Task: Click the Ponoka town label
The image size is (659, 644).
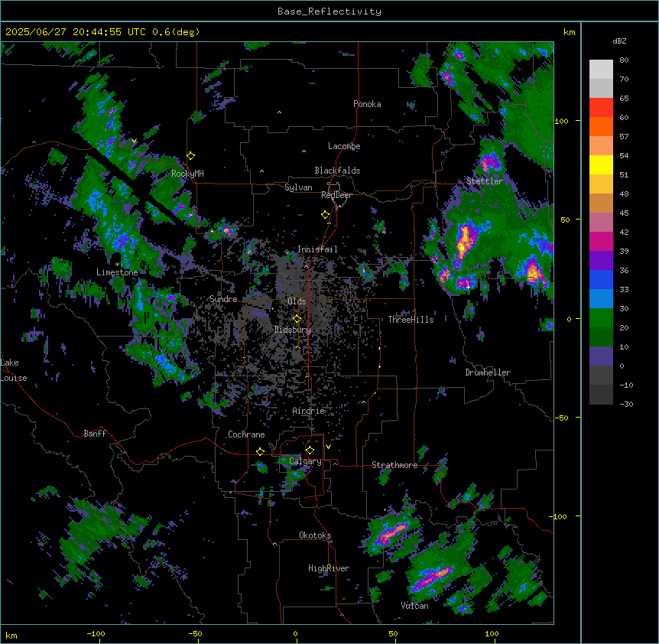Action: tap(367, 104)
